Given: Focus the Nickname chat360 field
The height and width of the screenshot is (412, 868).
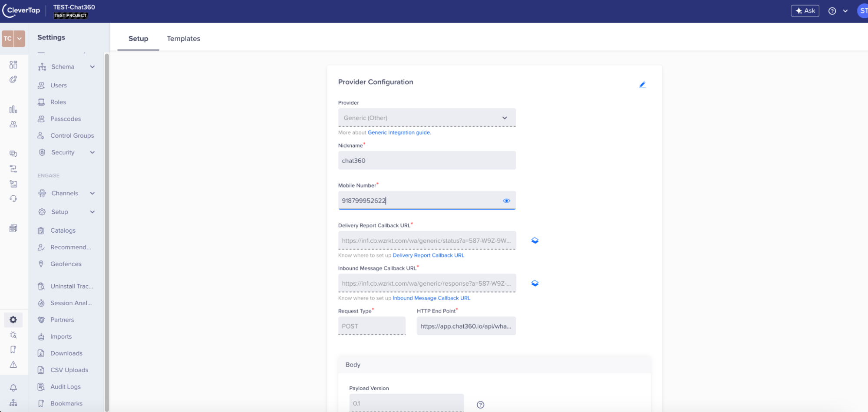Looking at the screenshot, I should [427, 161].
